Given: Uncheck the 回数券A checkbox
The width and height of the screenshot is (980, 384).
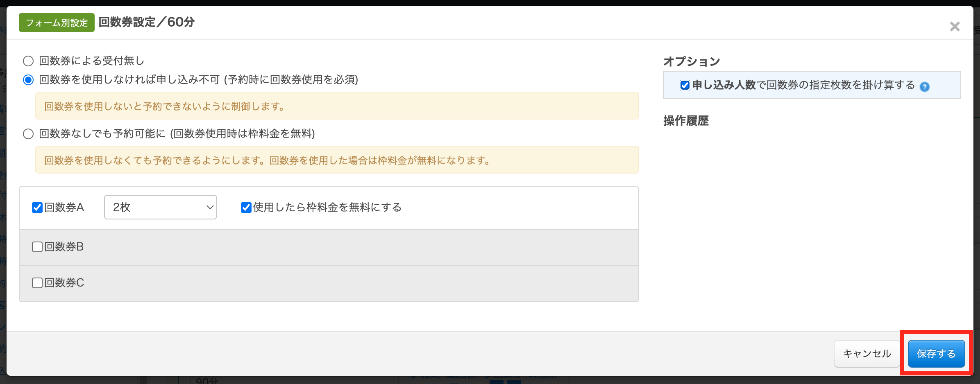Looking at the screenshot, I should 37,208.
